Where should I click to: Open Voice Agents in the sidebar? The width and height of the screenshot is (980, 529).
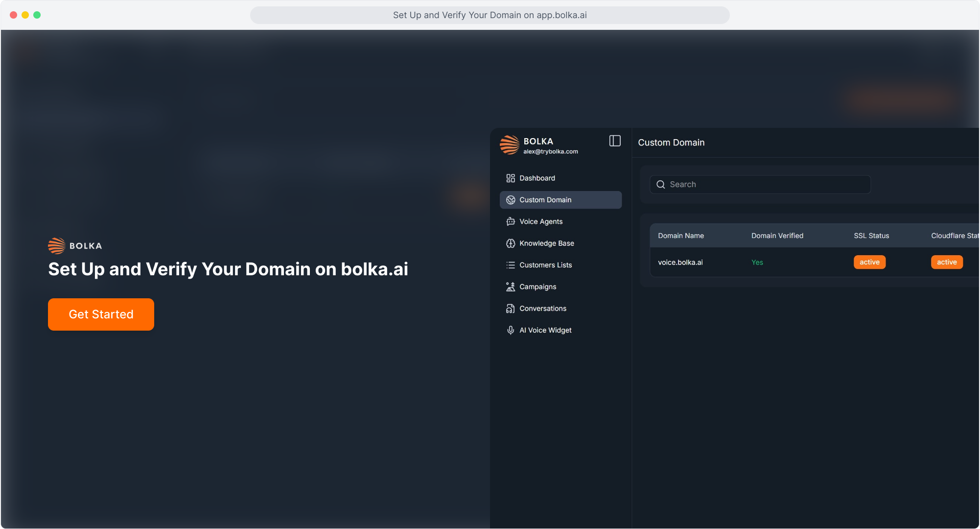pos(540,221)
